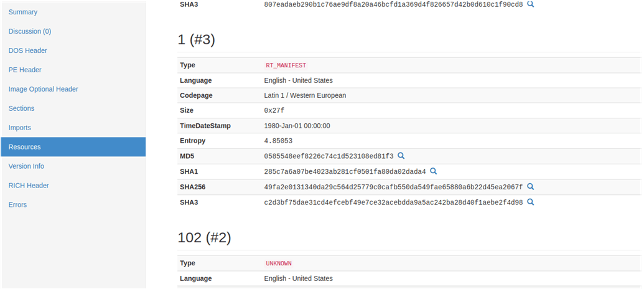
Task: Open the Imports page
Action: 20,128
